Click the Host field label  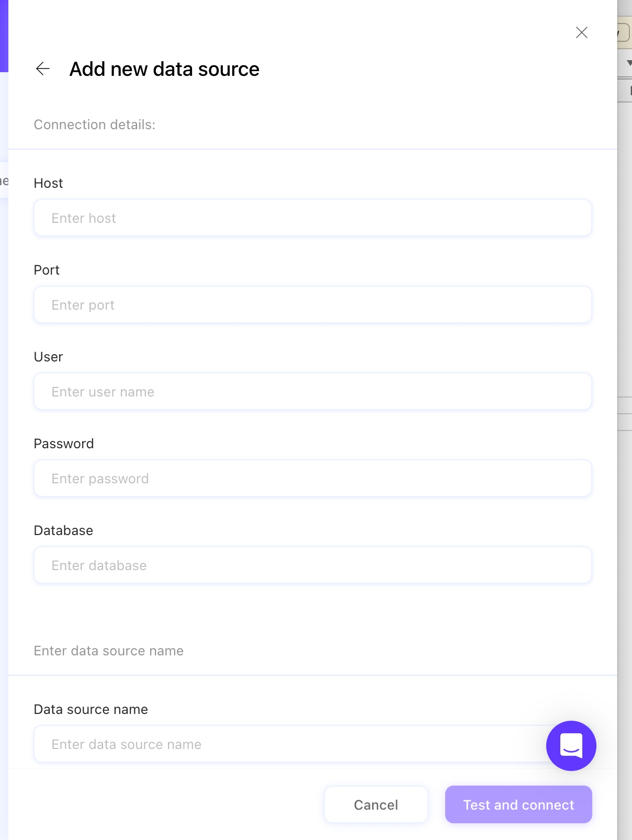coord(48,183)
